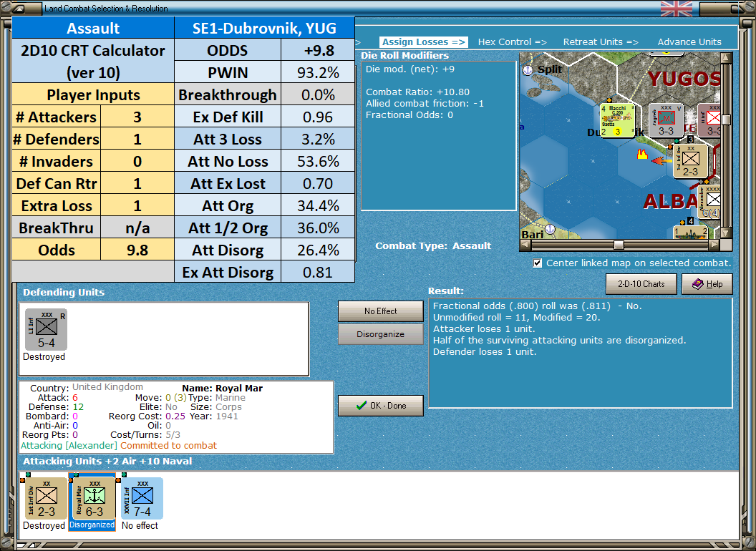Click the 2-3 infantry division on map

click(690, 161)
